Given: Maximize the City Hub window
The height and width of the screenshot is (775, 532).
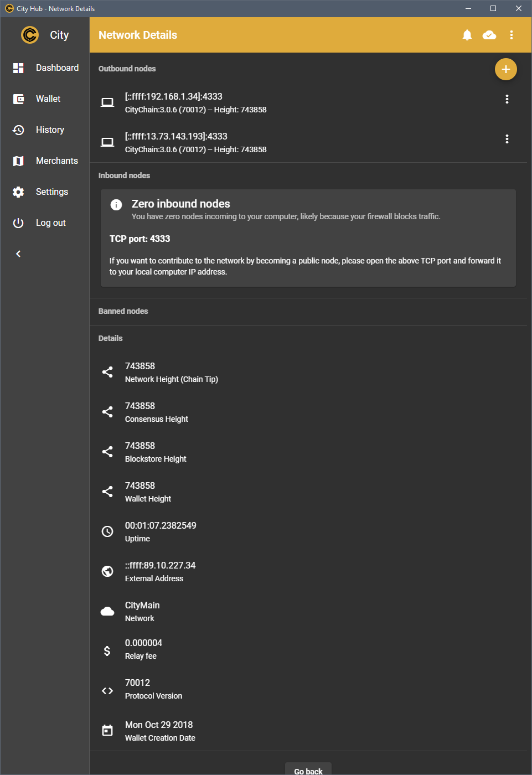Looking at the screenshot, I should (493, 8).
